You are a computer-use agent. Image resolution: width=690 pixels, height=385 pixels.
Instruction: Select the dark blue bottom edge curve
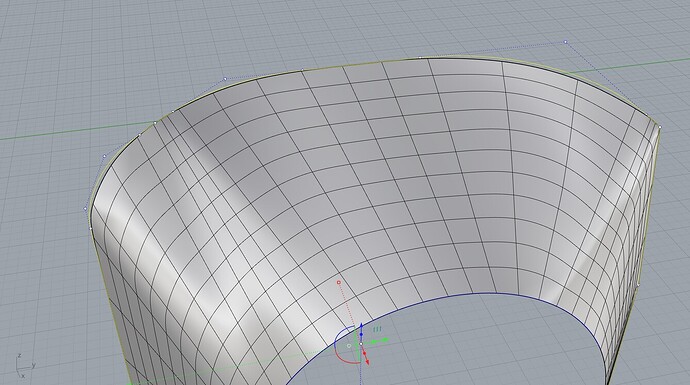484,293
